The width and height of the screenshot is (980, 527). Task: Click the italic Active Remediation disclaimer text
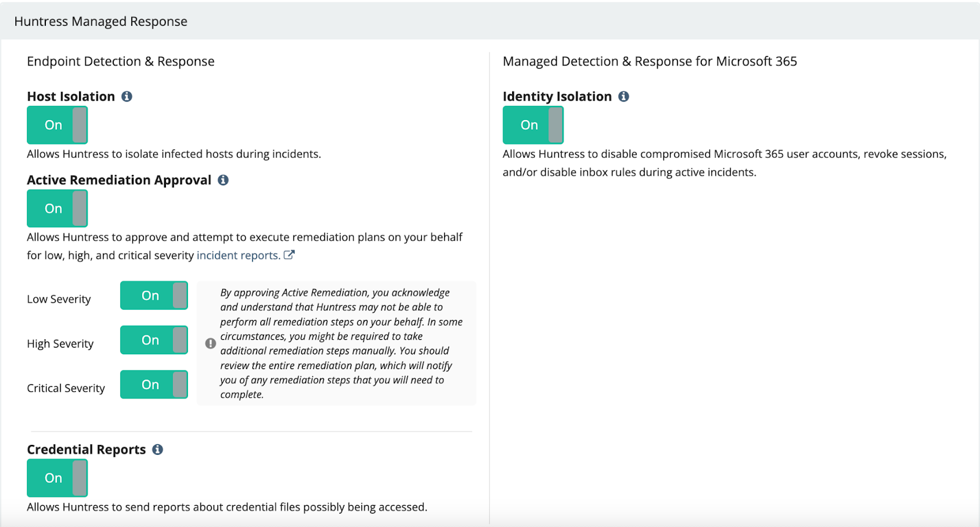[x=341, y=343]
